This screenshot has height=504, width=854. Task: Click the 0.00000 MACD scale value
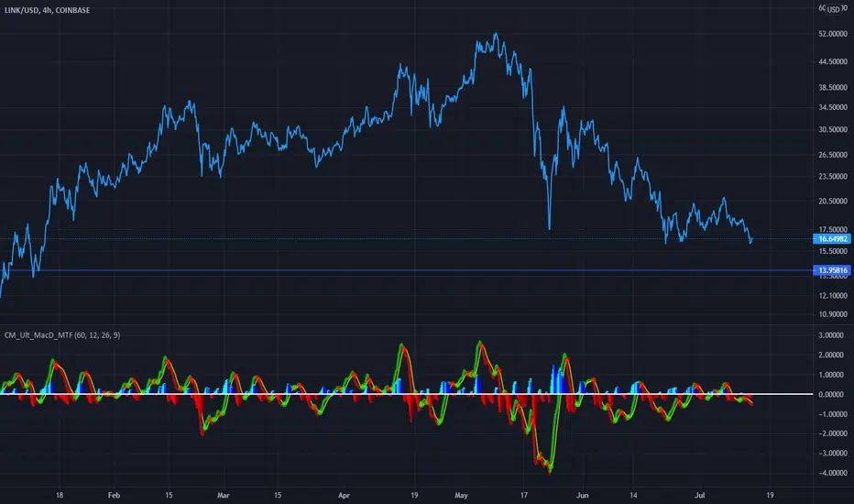(x=833, y=394)
